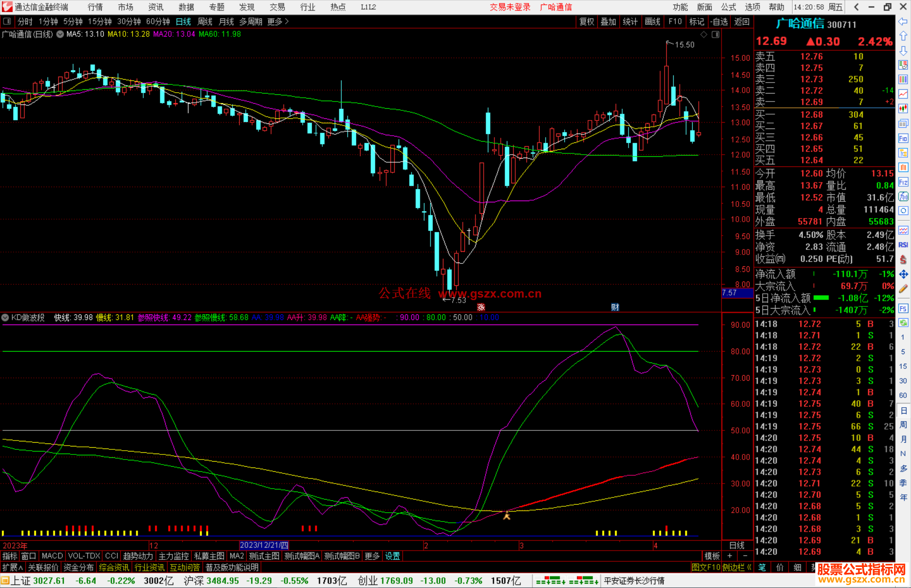Toggle the checkmark circle next to 广哈通信(日线)

[60, 34]
